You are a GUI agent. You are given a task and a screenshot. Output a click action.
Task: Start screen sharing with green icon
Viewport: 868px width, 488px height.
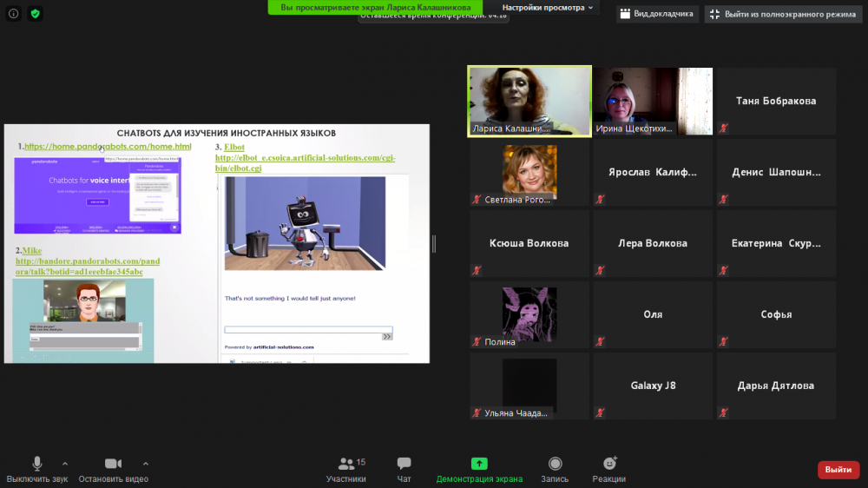479,464
